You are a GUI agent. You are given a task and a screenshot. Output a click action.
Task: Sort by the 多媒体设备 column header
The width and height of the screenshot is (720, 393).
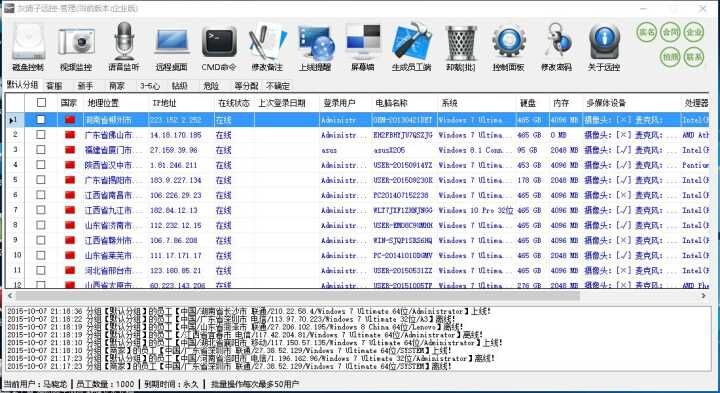(x=606, y=103)
